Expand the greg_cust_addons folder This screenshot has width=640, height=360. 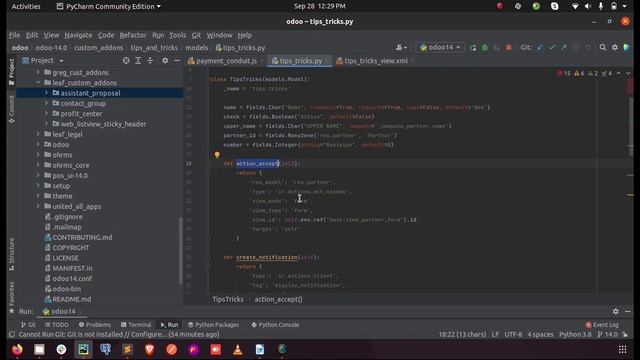point(38,72)
